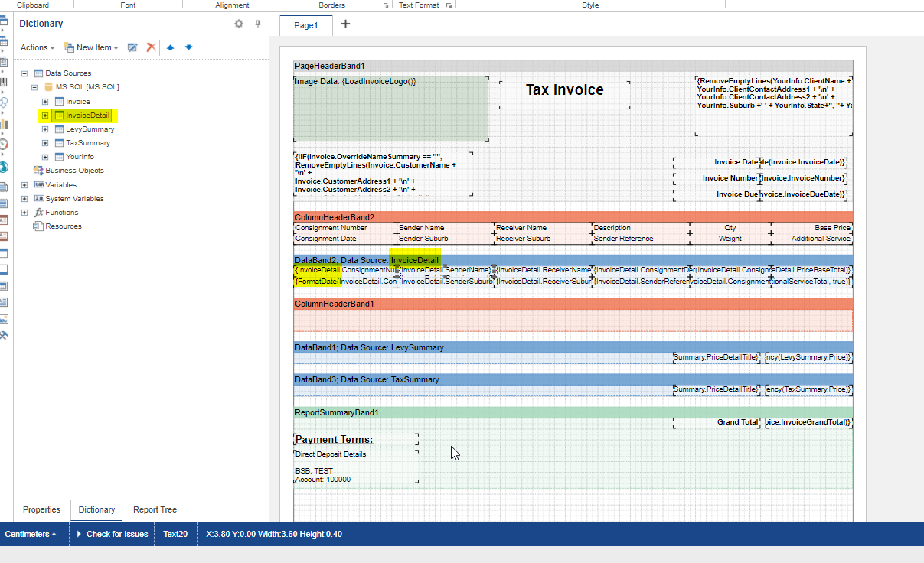Pin the Dictionary panel
924x563 pixels.
(258, 24)
